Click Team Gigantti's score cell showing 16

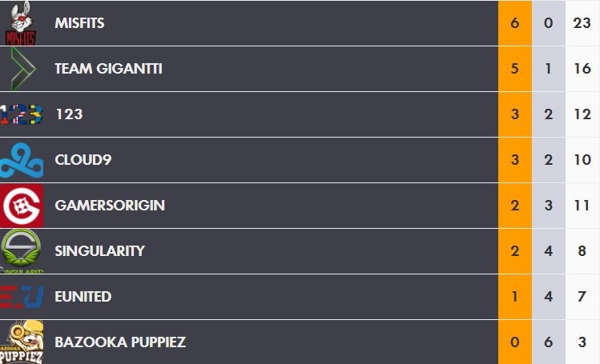point(582,69)
